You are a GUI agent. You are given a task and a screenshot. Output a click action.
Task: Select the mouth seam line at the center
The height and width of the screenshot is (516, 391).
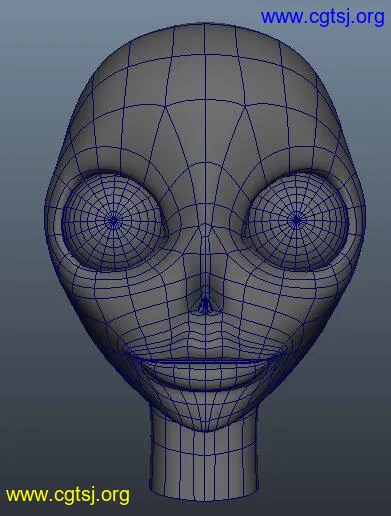205,360
